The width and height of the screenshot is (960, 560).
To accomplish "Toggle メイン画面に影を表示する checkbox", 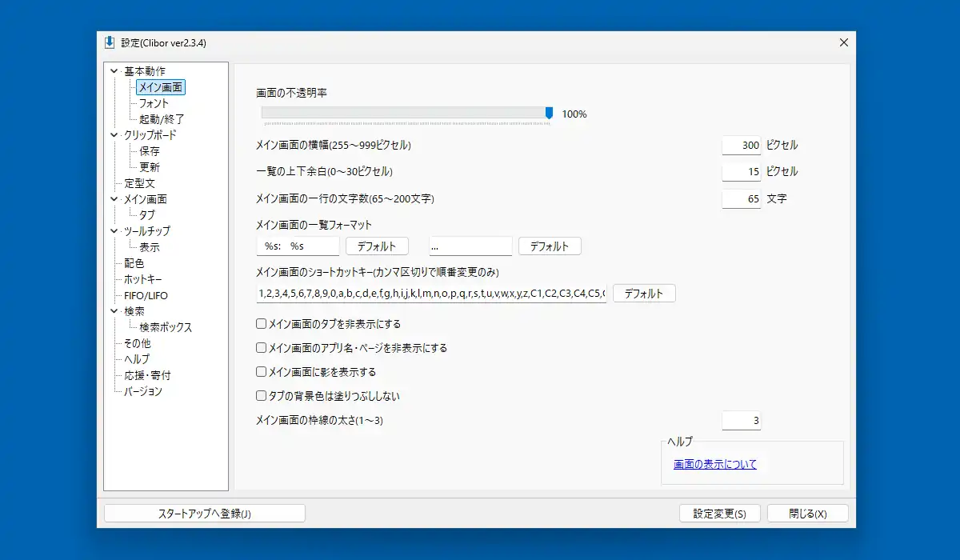I will [261, 372].
